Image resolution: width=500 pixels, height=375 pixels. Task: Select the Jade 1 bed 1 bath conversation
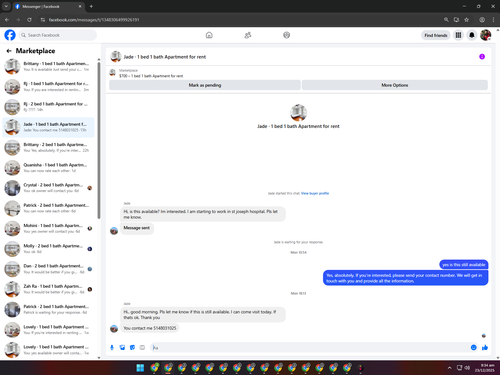(48, 127)
